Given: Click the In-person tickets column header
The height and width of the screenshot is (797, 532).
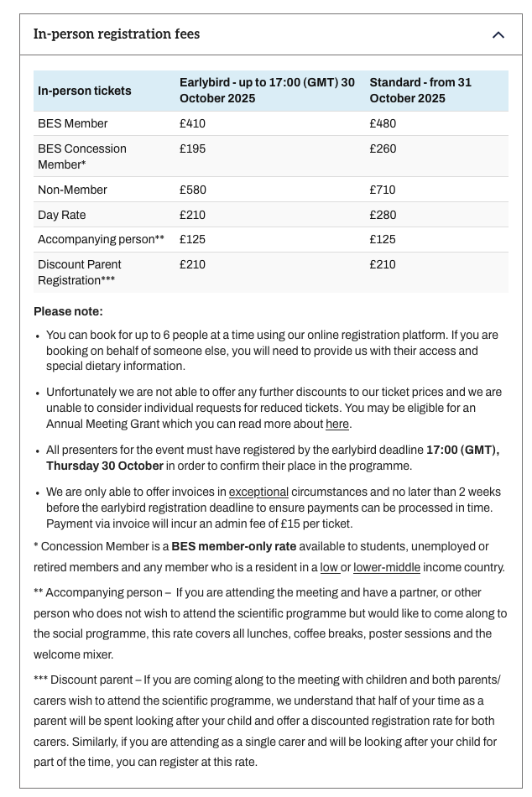Looking at the screenshot, I should click(85, 91).
